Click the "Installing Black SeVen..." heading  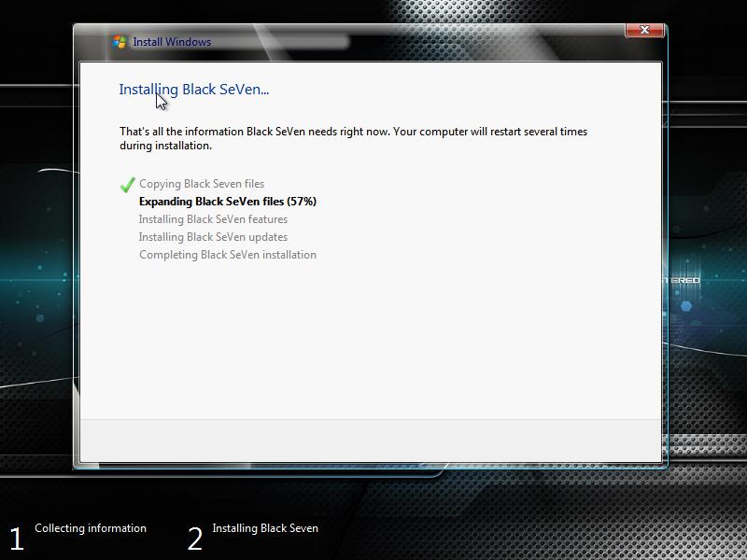pos(194,90)
